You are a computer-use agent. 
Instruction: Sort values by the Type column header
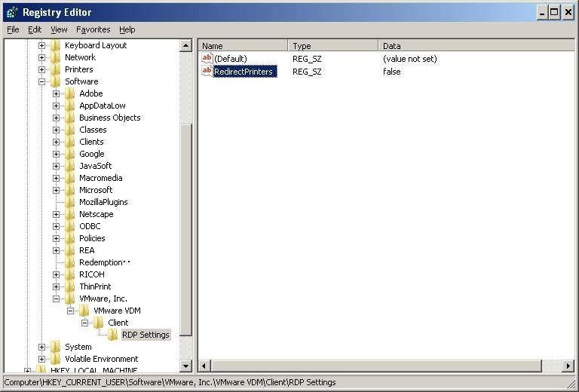[333, 46]
